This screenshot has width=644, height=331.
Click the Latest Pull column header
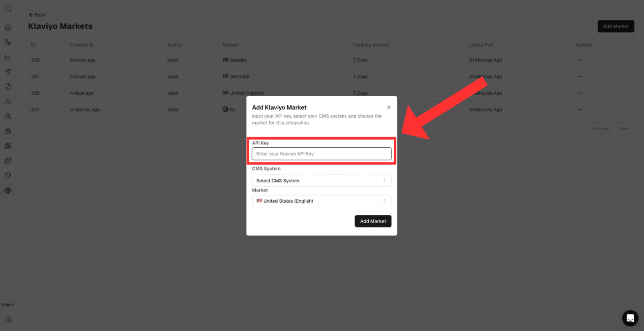click(x=481, y=45)
